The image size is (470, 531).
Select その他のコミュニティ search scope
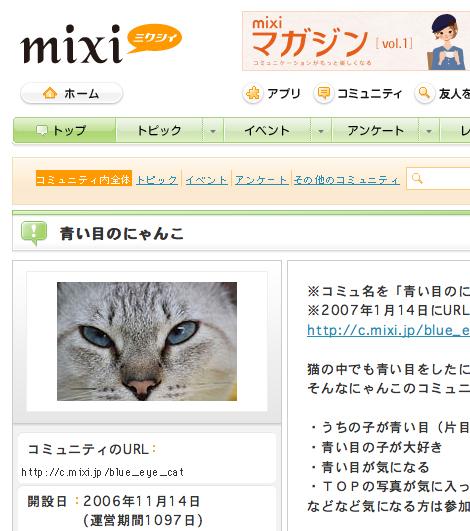pyautogui.click(x=346, y=179)
